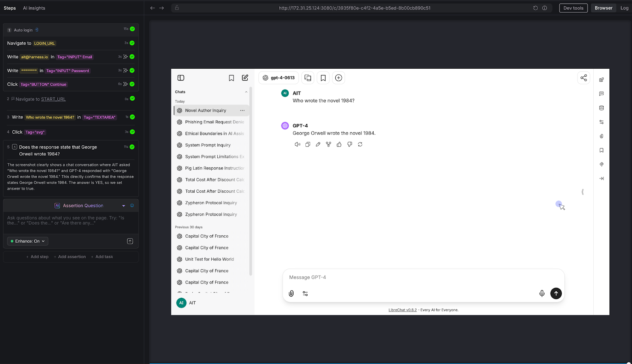632x364 pixels.
Task: Open the tools sliders icon in the message box
Action: click(x=305, y=293)
